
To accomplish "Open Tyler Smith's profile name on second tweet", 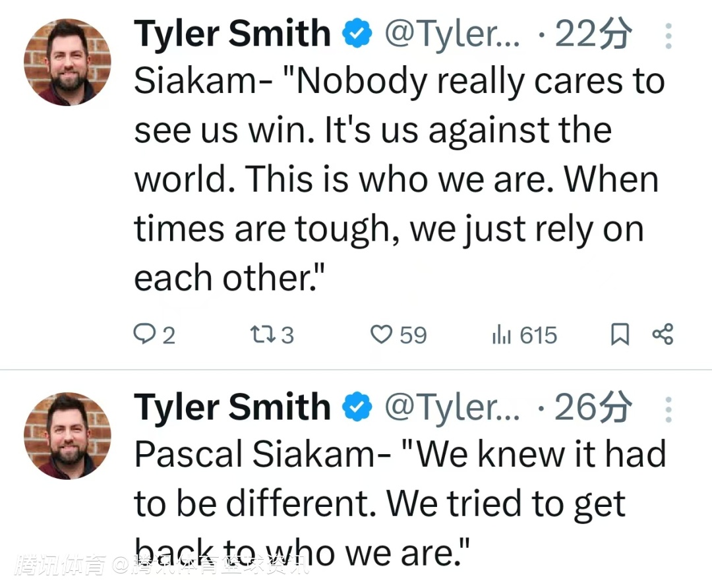I will (232, 407).
